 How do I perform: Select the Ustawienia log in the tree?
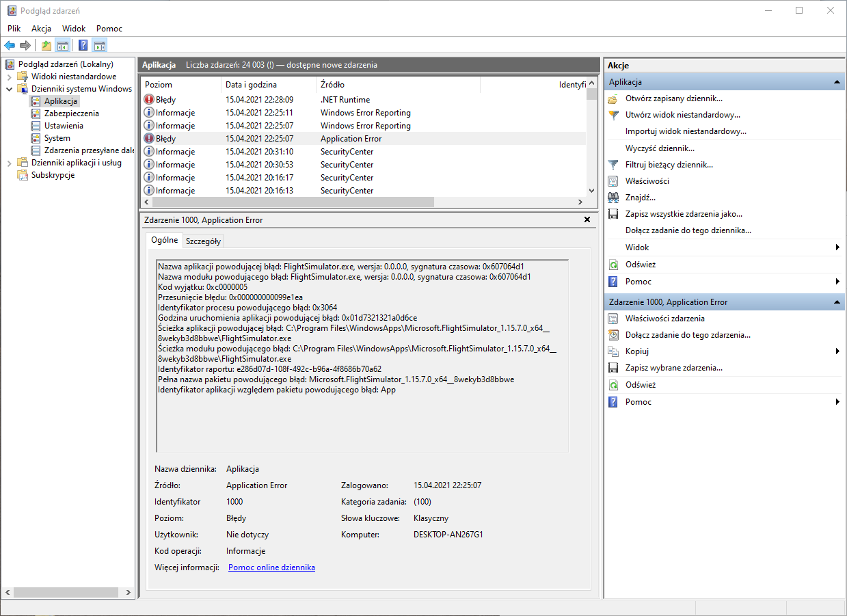[x=64, y=126]
